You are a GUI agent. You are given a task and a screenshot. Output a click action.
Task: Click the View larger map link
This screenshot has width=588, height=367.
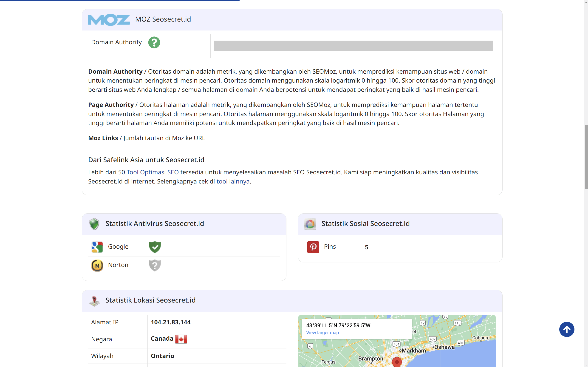[x=322, y=333]
